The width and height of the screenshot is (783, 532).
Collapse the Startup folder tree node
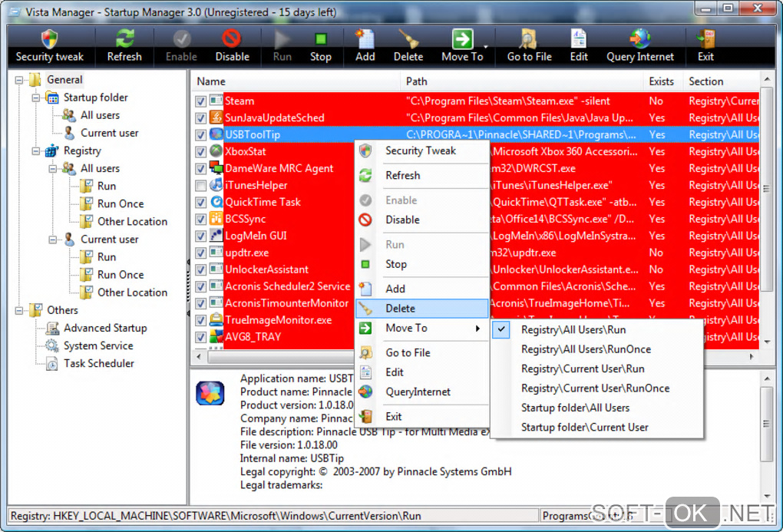click(36, 98)
